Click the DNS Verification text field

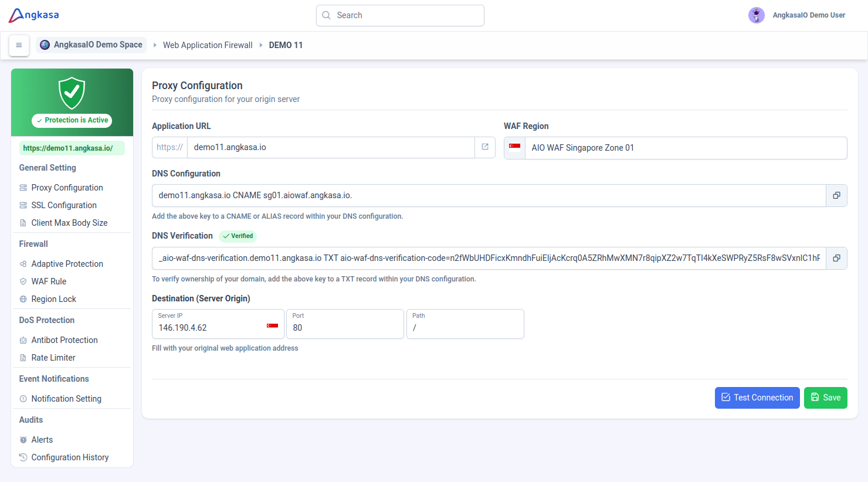click(489, 258)
